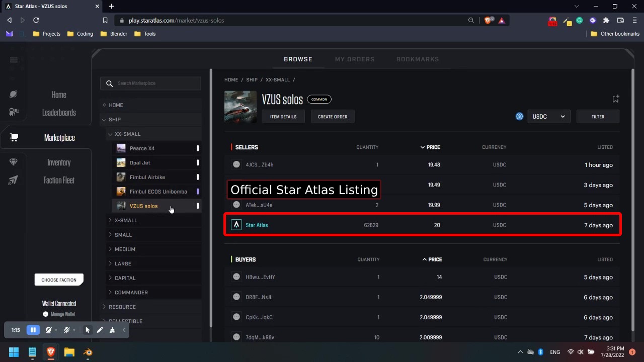Open the Phantom ghost extension icon

[x=593, y=20]
